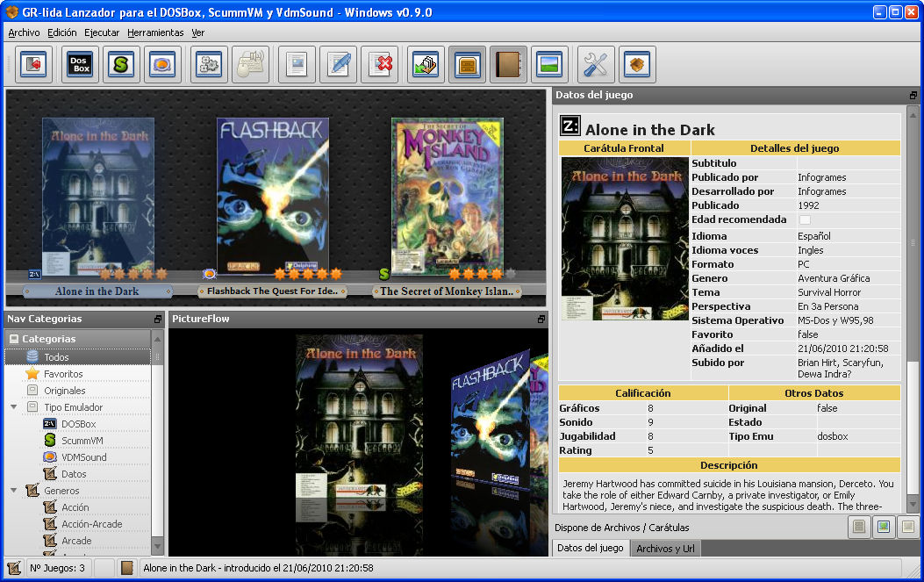Toggle the game data book panel button
Screen dimensions: 924x582
pos(508,64)
